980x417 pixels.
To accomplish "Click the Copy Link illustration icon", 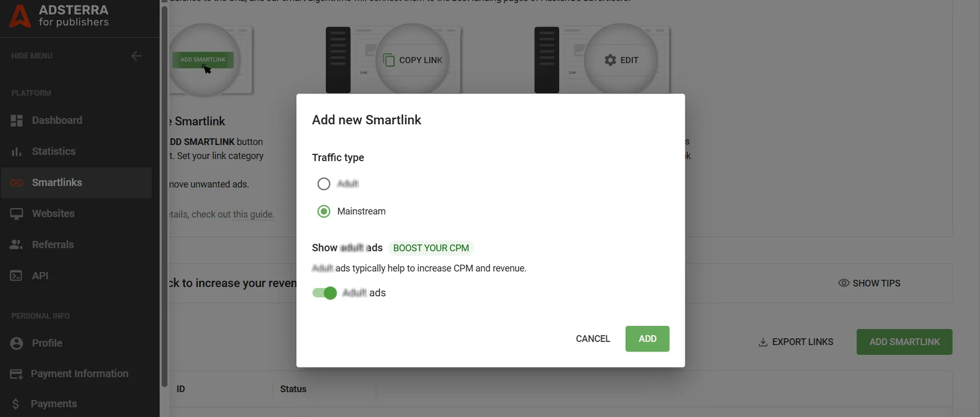I will [389, 60].
